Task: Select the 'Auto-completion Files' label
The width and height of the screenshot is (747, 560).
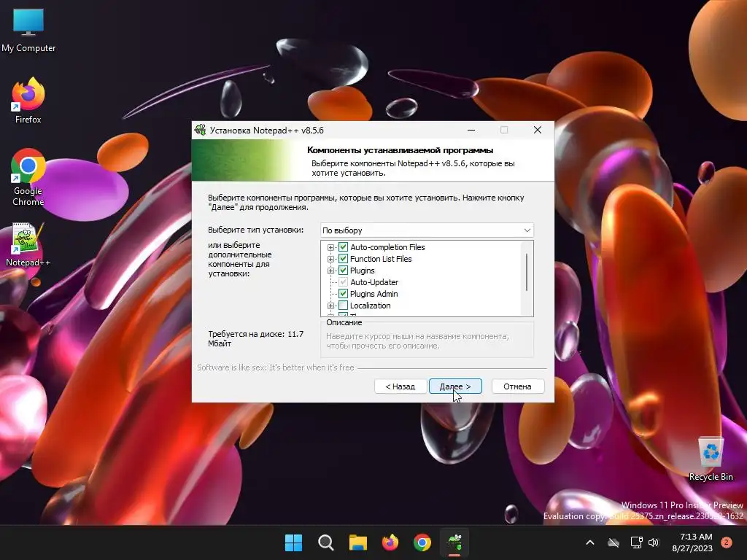Action: click(x=387, y=247)
